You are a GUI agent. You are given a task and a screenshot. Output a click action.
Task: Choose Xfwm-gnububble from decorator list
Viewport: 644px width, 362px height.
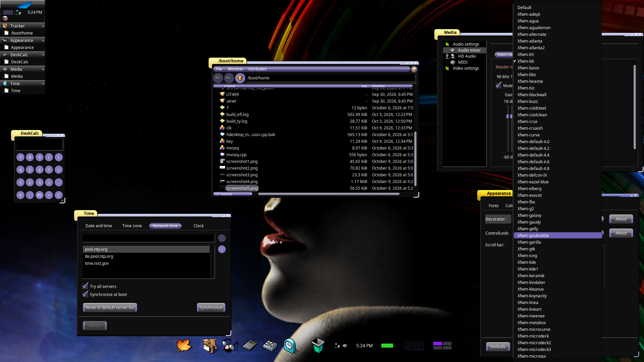point(557,236)
